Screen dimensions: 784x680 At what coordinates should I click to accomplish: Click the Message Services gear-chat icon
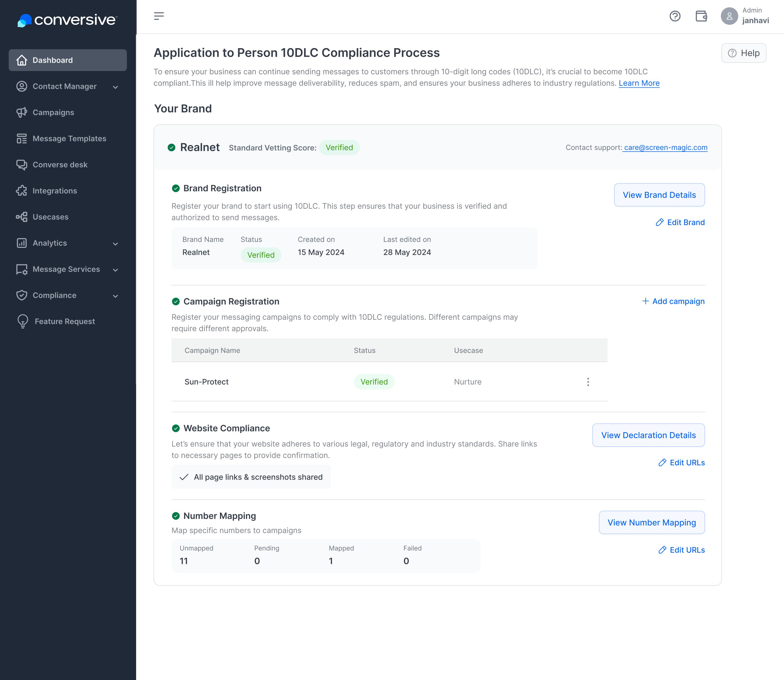click(x=22, y=269)
